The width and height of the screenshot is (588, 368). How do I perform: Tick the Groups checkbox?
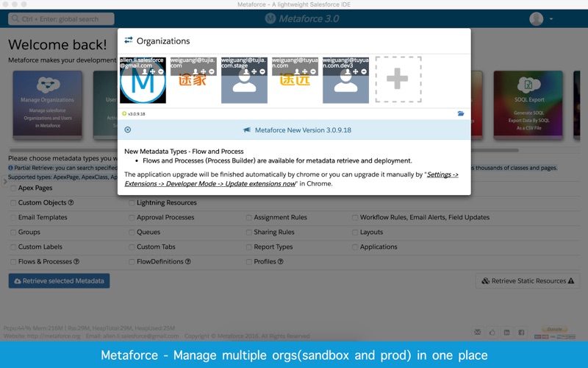[13, 233]
